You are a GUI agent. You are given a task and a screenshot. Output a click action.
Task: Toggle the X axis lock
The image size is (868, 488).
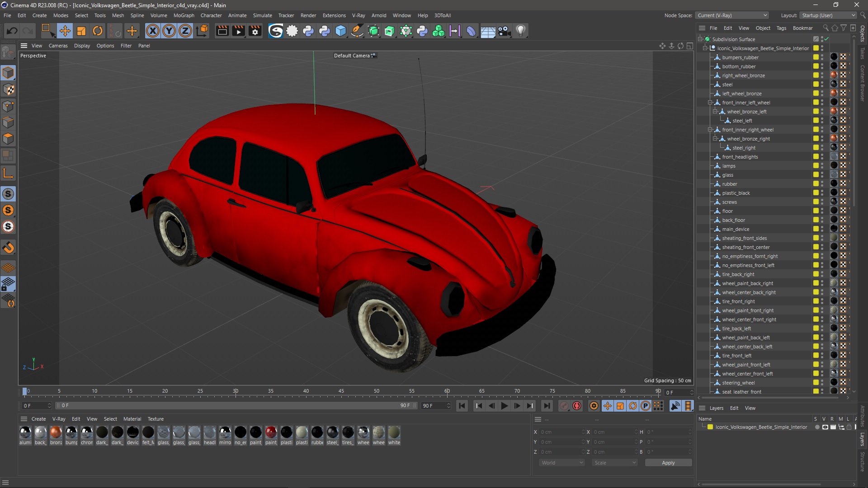click(153, 31)
